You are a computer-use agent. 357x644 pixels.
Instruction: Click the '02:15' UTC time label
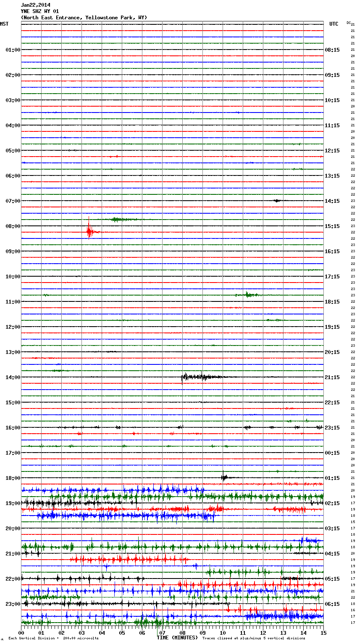point(332,503)
